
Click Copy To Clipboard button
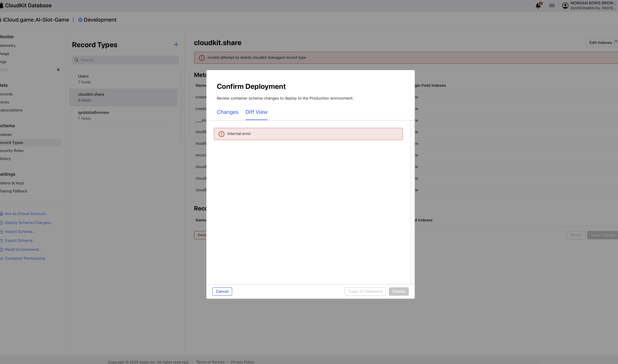click(x=365, y=291)
